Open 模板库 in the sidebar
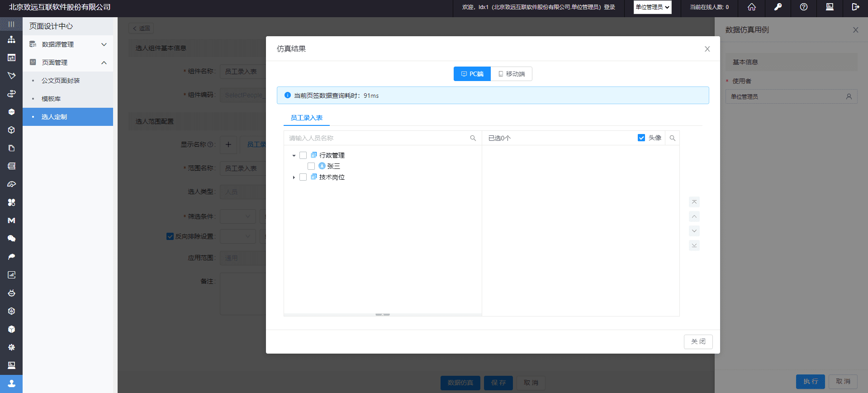The width and height of the screenshot is (868, 393). point(68,99)
